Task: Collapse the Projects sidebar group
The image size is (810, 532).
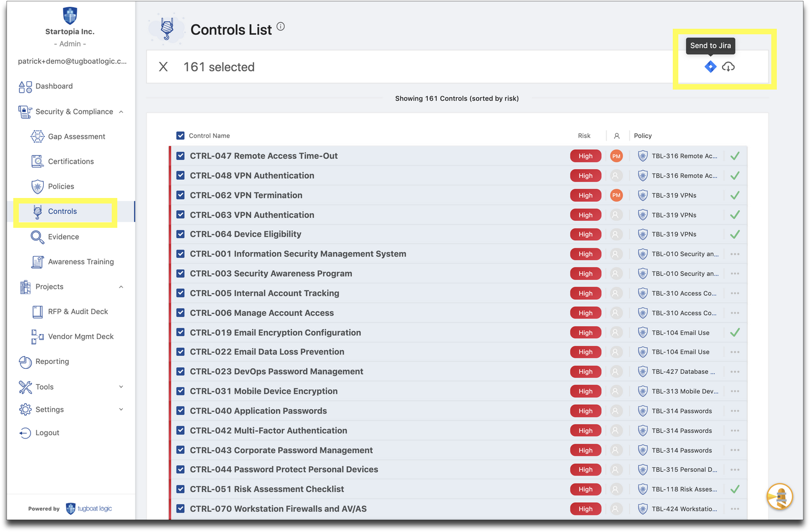Action: (121, 286)
